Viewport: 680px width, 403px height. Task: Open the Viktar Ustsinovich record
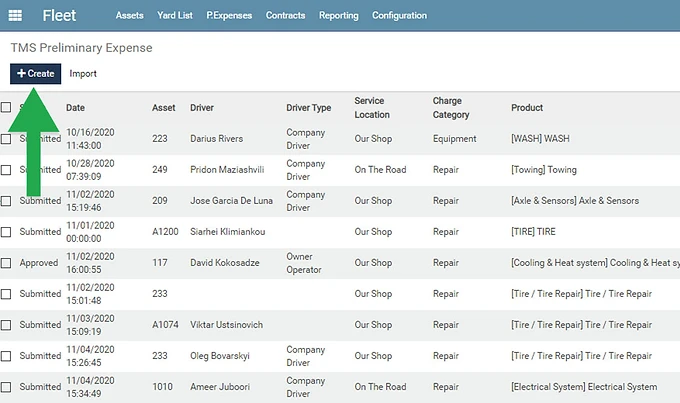tap(226, 325)
